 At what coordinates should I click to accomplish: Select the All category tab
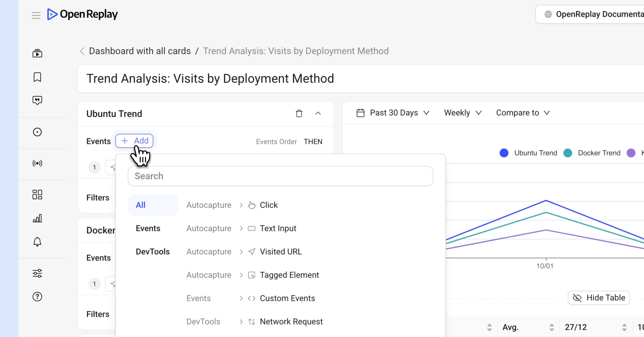click(153, 205)
